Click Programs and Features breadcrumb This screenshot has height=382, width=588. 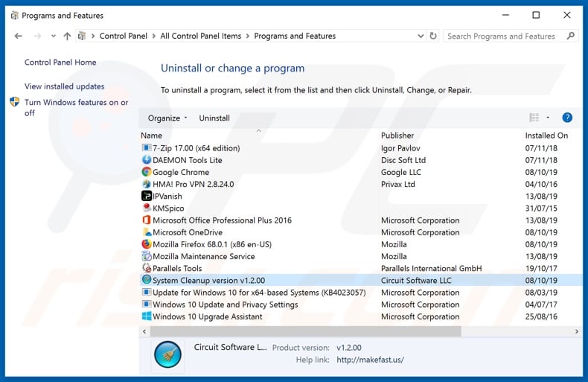295,36
